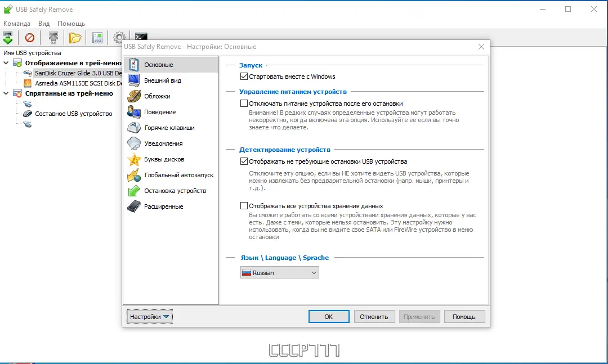Open the Russian language dropdown
This screenshot has height=364, width=608.
click(280, 272)
